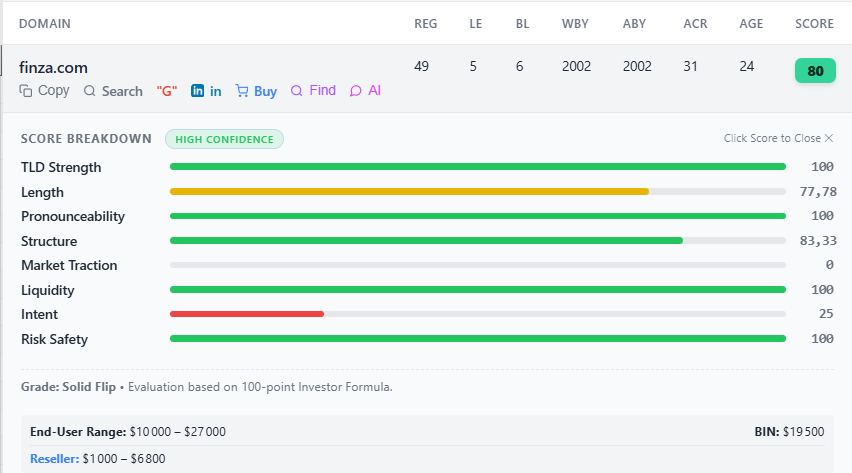Click the TLD Strength progress bar
Screen dimensions: 852x473
pyautogui.click(x=478, y=167)
